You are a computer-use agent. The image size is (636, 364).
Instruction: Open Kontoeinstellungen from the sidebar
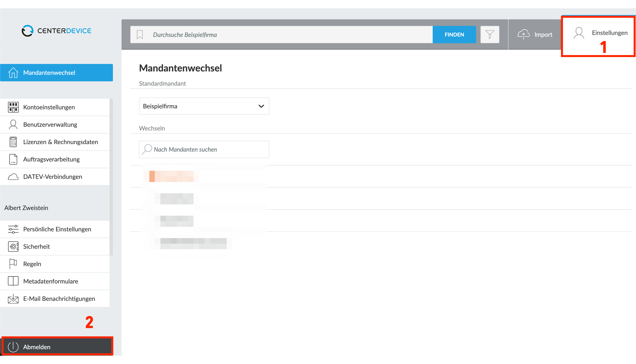click(x=55, y=107)
